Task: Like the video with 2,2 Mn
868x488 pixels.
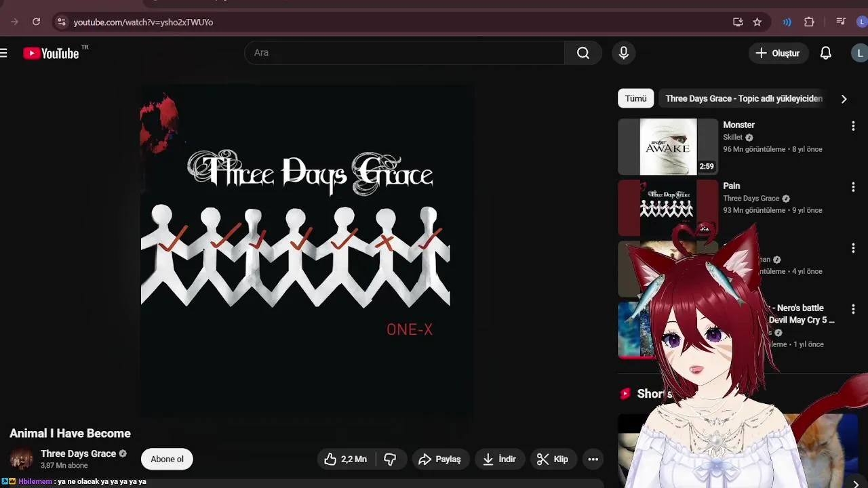Action: [x=347, y=459]
